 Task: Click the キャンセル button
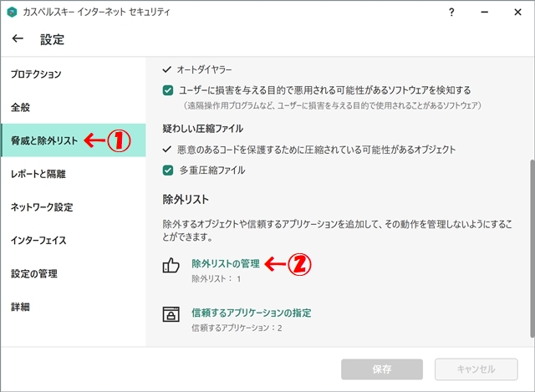pyautogui.click(x=476, y=369)
